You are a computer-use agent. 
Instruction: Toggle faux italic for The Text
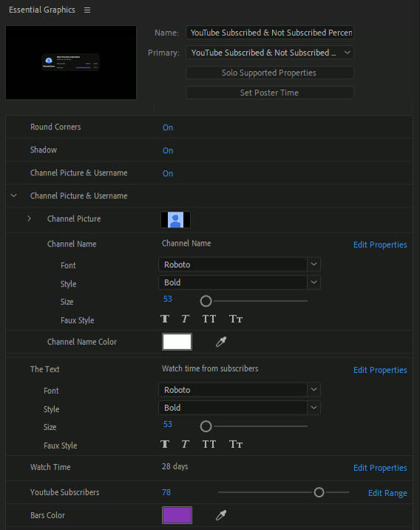185,444
